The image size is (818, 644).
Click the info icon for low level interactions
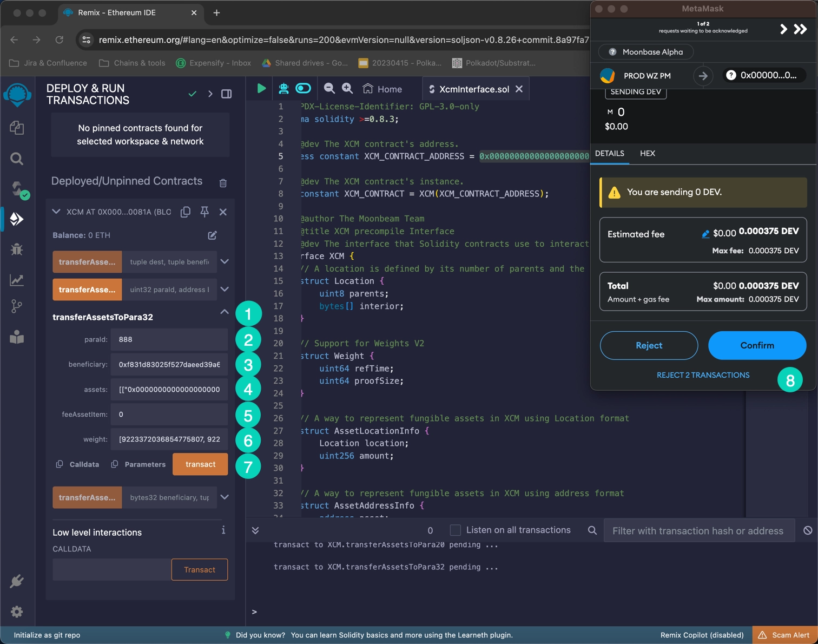coord(223,530)
